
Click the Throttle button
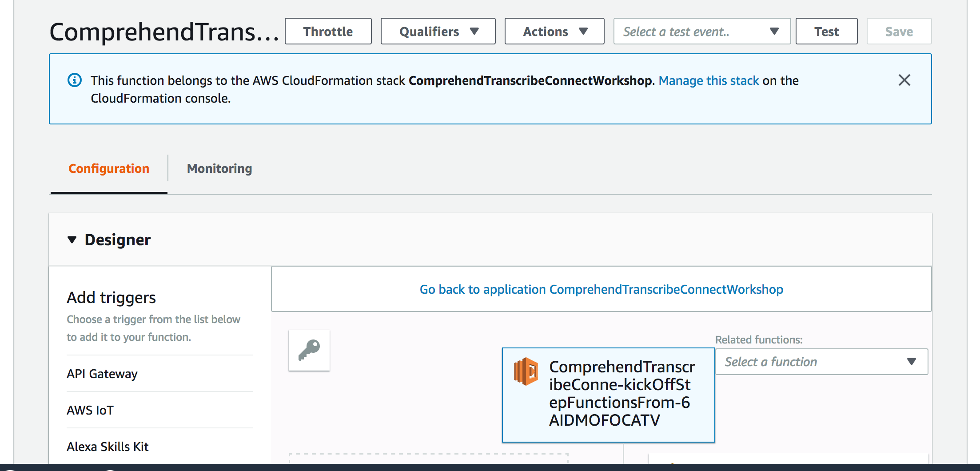[x=328, y=31]
